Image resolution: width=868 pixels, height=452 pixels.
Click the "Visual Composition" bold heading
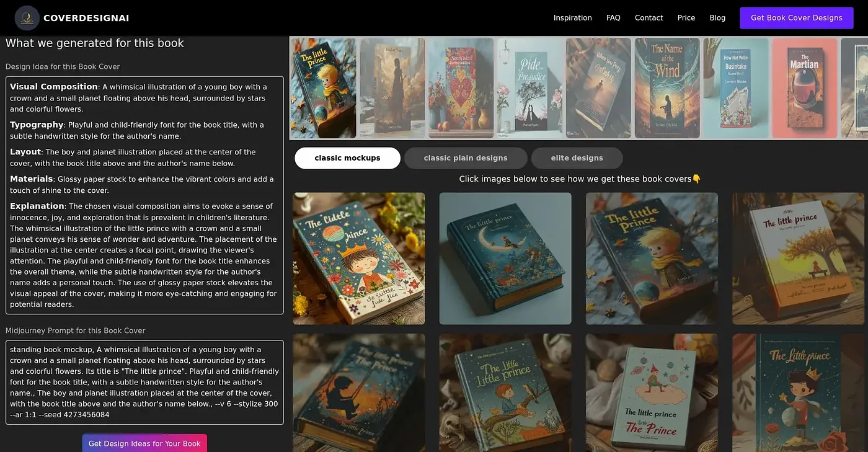click(54, 87)
